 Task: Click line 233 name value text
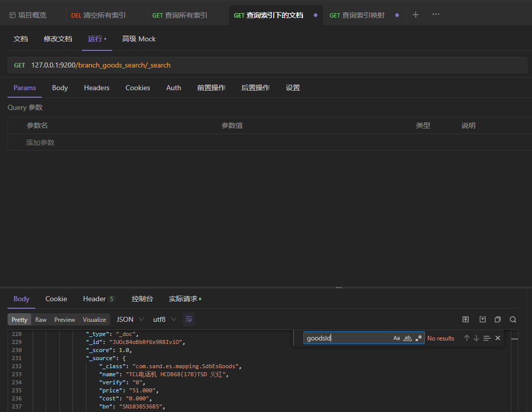(175, 374)
